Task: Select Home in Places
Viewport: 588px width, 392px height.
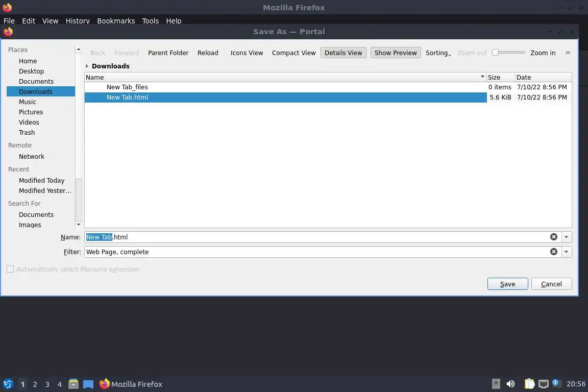Action: [40, 61]
